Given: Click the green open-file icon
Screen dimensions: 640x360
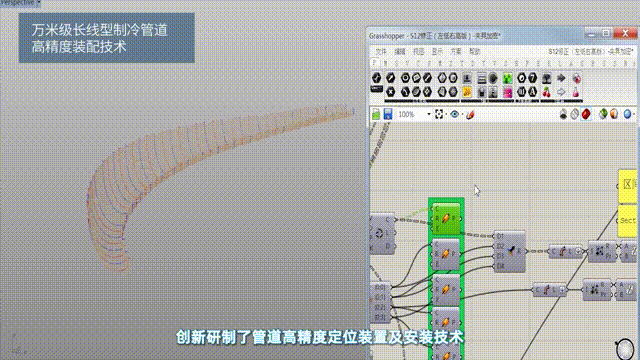Looking at the screenshot, I should pos(376,114).
